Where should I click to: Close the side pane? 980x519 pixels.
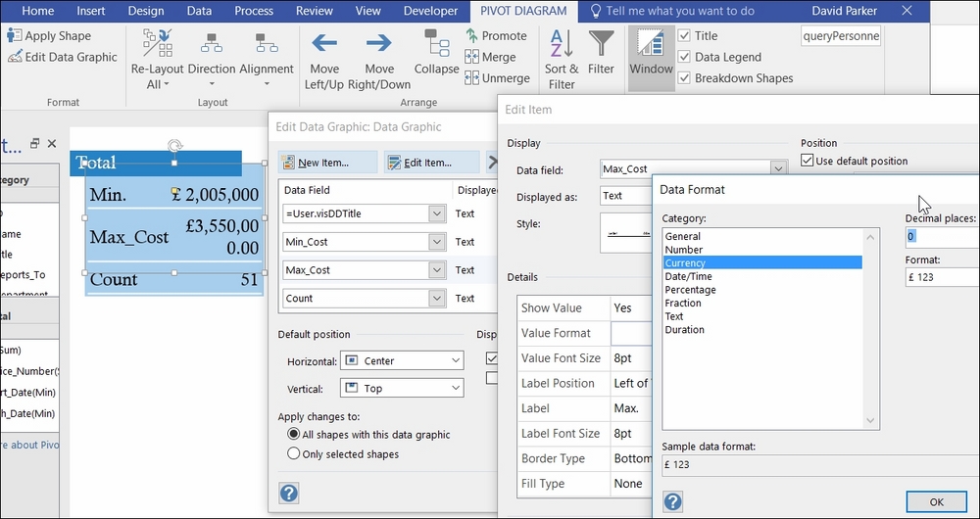tap(52, 144)
